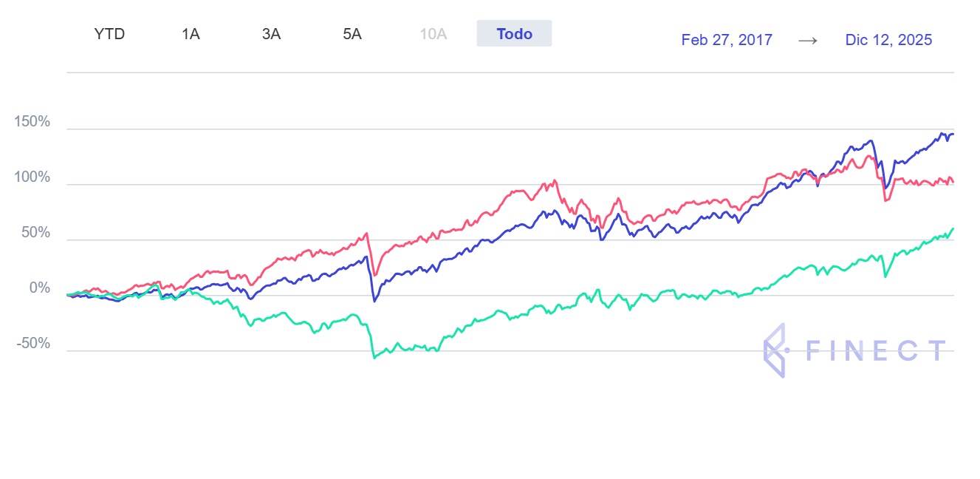
Task: Select the highlighted Todo range button
Action: 514,34
